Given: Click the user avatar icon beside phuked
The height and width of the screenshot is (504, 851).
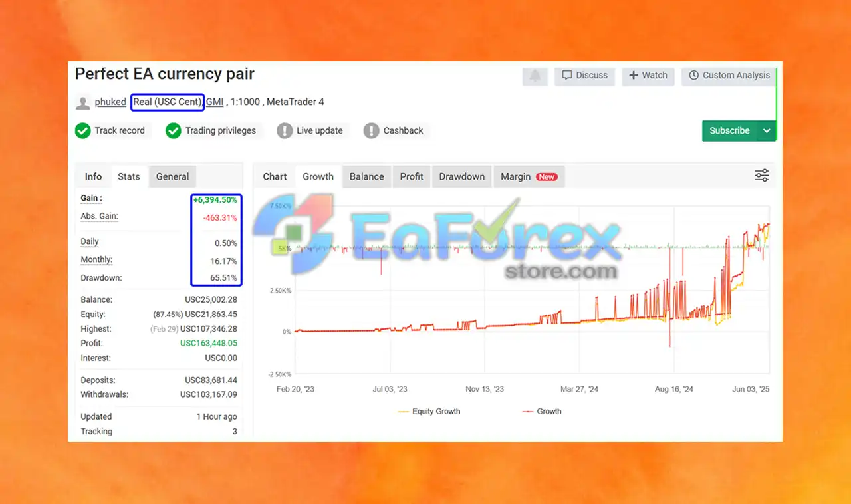Looking at the screenshot, I should pyautogui.click(x=83, y=102).
